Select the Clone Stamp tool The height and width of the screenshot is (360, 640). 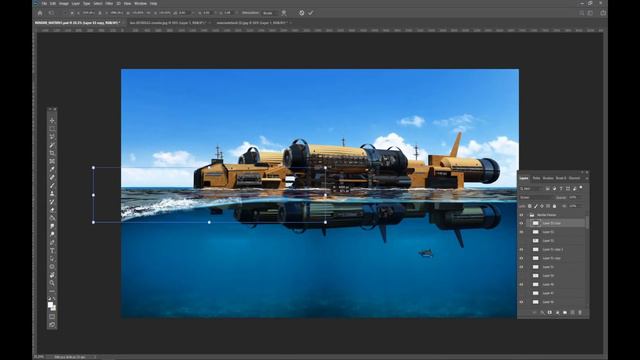52,193
